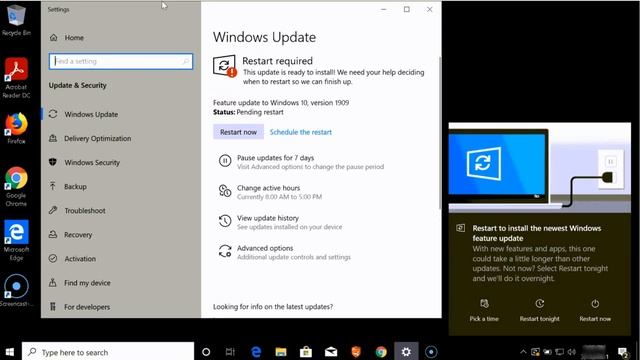Click the Restart required status icon
Screen dimensions: 640x360
224,66
